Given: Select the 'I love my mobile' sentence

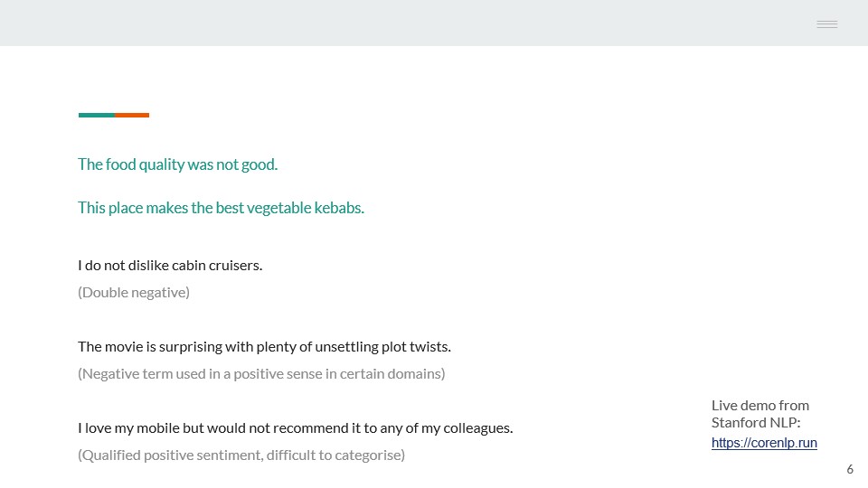Looking at the screenshot, I should tap(295, 428).
